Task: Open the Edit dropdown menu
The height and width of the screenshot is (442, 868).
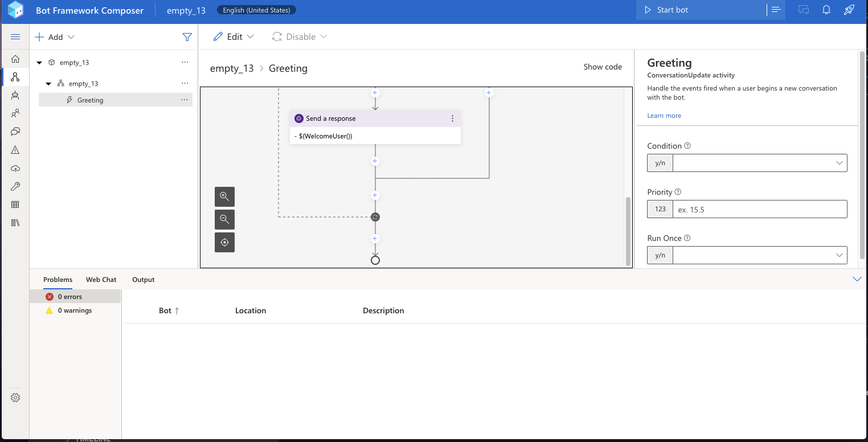Action: (234, 37)
